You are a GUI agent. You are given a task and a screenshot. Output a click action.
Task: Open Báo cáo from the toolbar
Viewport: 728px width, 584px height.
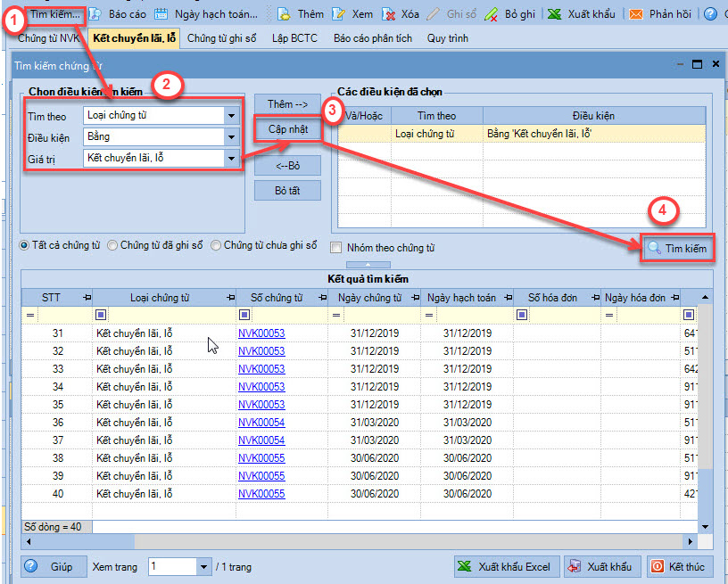119,14
